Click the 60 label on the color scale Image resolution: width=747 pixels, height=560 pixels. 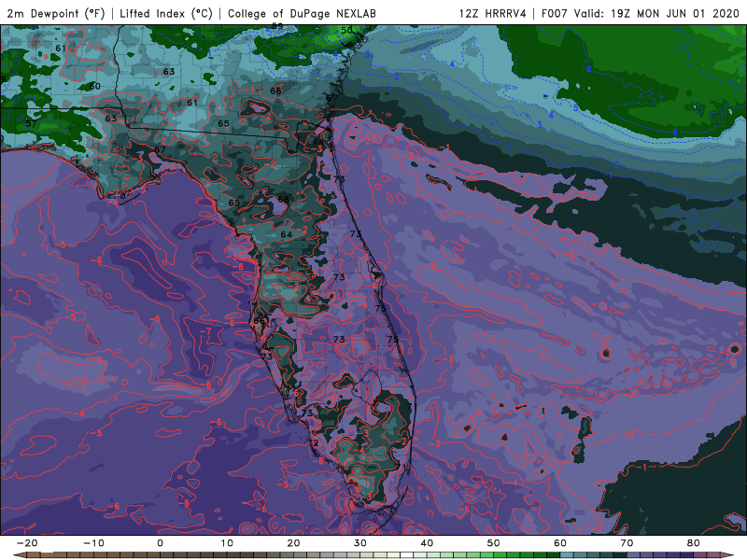click(x=560, y=543)
